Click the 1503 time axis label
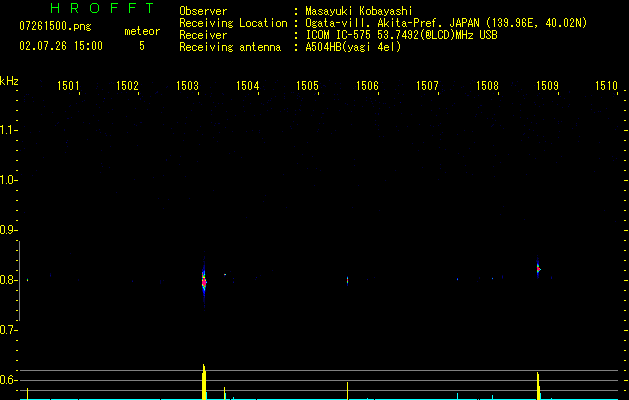Viewport: 629px width, 400px height. click(187, 86)
